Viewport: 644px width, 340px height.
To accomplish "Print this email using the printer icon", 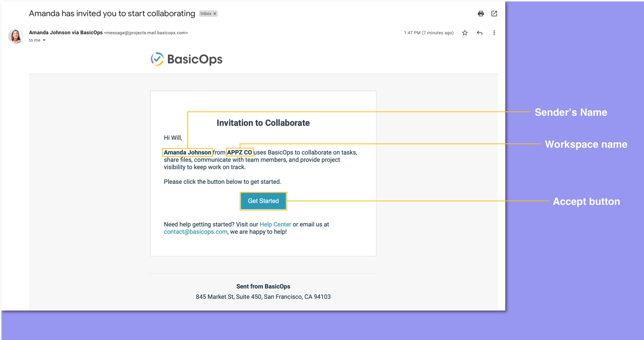I will click(480, 14).
